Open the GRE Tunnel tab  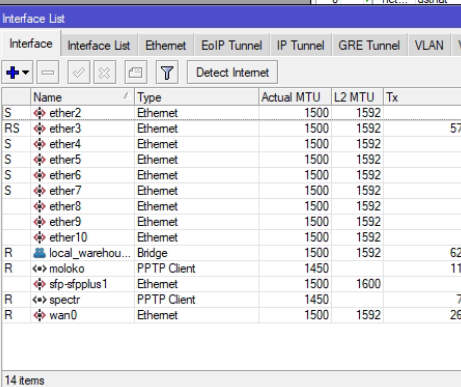(x=369, y=45)
